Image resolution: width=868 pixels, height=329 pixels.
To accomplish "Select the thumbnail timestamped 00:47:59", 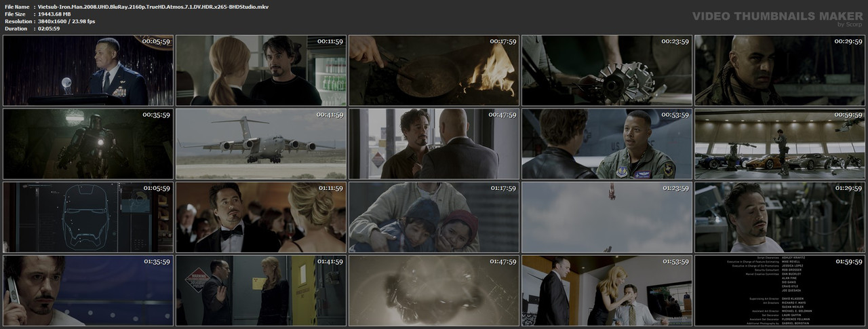I will [x=434, y=144].
